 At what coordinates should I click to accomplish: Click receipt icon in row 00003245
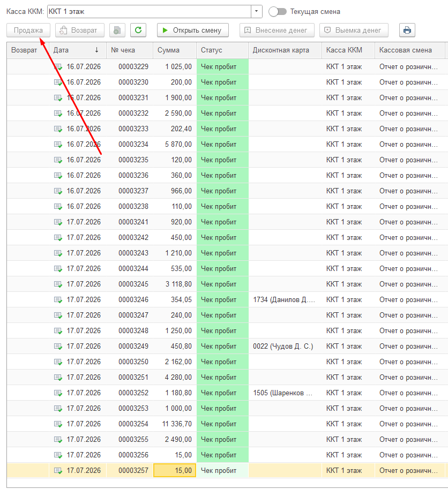point(58,284)
